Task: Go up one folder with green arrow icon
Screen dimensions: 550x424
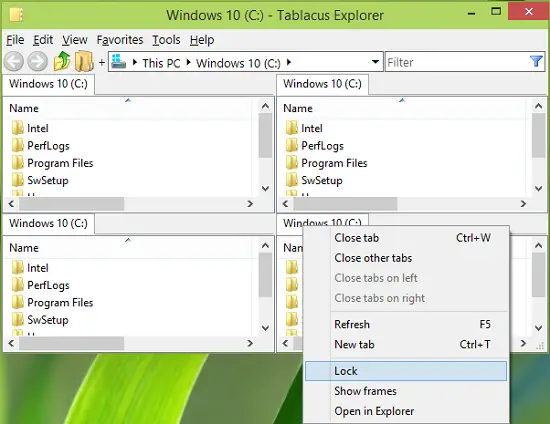Action: point(62,61)
